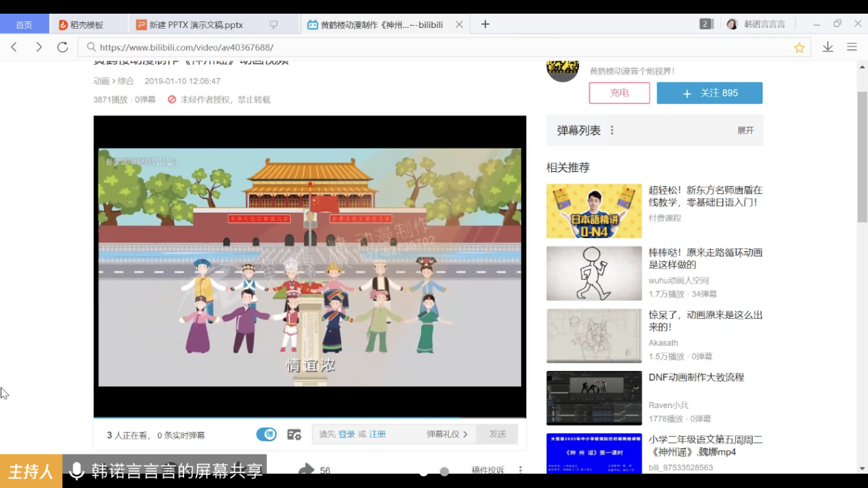Image resolution: width=868 pixels, height=488 pixels.
Task: Click the 充电 button
Action: 620,93
